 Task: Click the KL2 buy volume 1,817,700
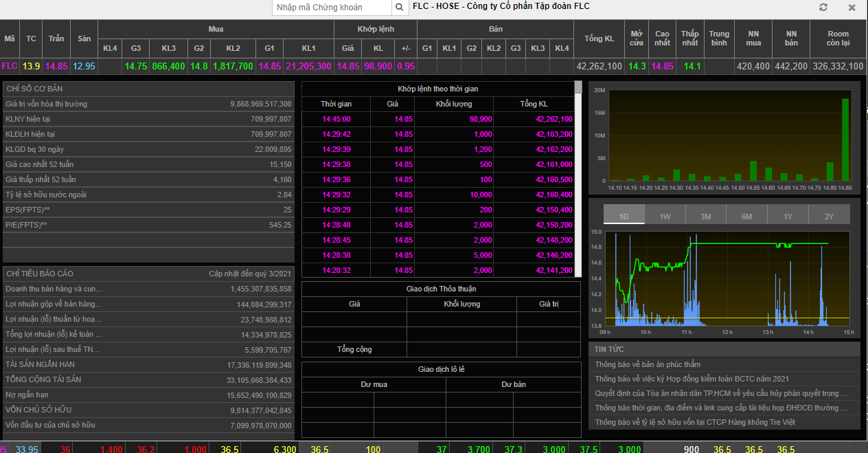233,67
